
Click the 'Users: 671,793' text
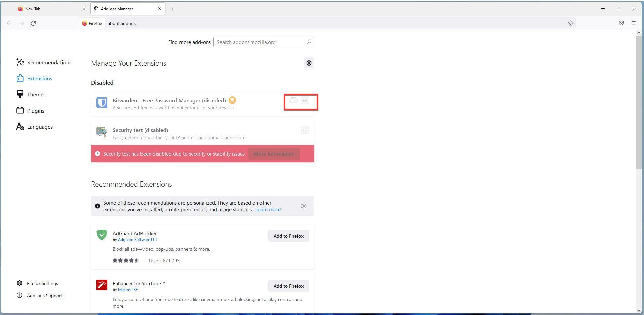(x=164, y=261)
